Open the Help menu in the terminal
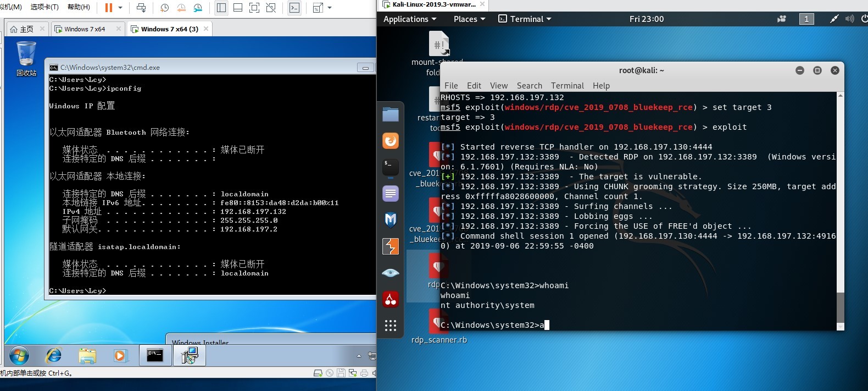The height and width of the screenshot is (391, 868). coord(601,86)
